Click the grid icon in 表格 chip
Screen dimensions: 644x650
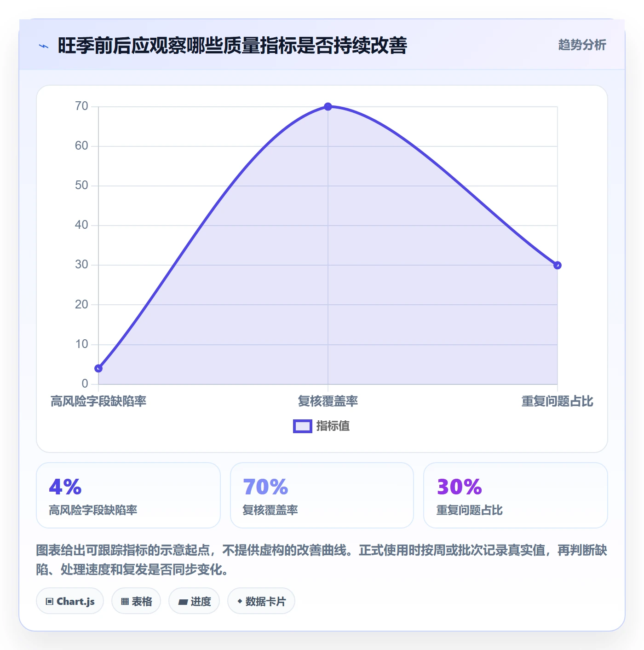coord(125,602)
